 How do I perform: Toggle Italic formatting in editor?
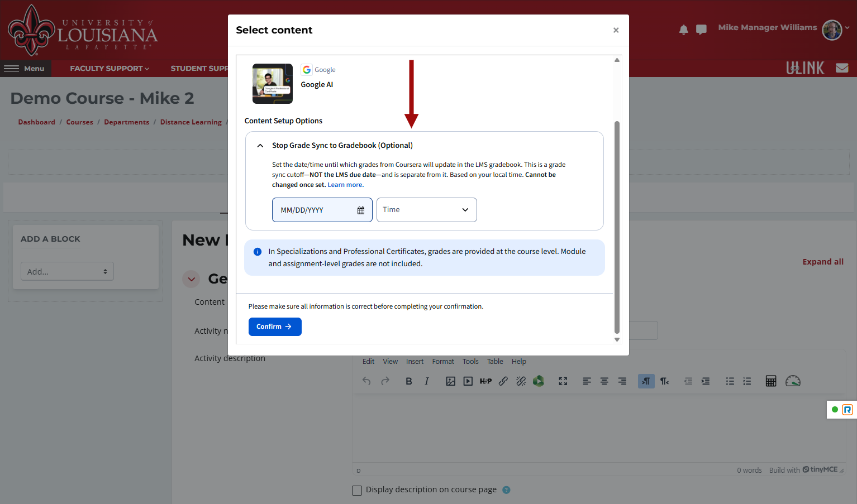[427, 381]
